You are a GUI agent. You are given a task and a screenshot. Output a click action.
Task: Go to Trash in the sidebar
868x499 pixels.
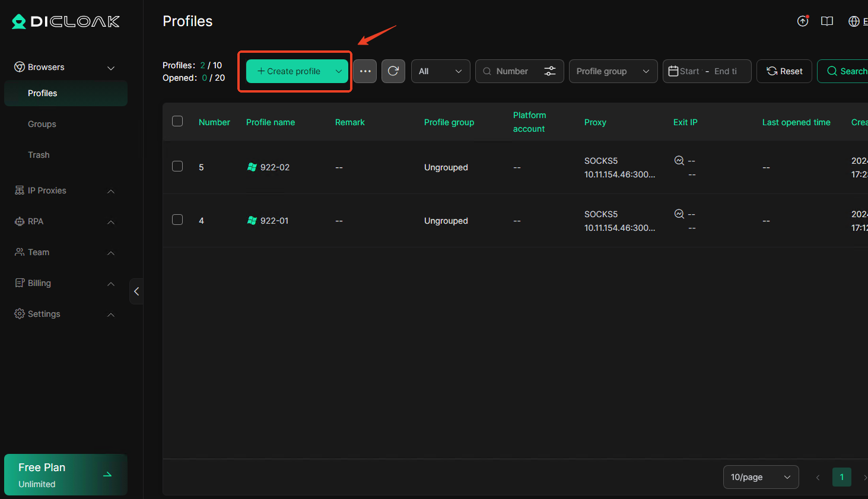(39, 155)
